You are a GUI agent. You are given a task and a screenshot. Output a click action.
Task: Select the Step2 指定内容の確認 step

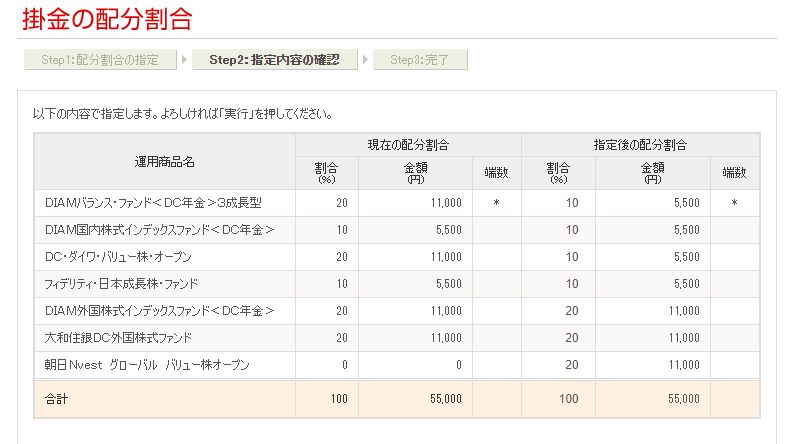274,59
